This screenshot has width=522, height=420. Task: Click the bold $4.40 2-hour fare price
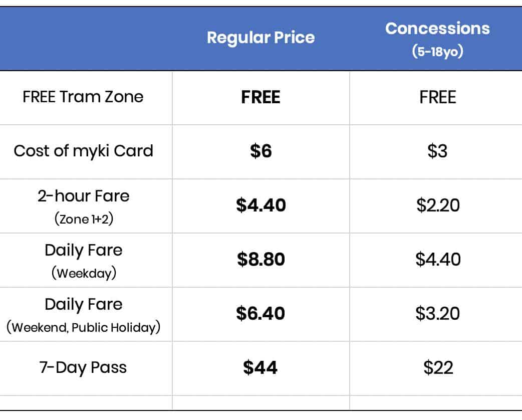[260, 205]
